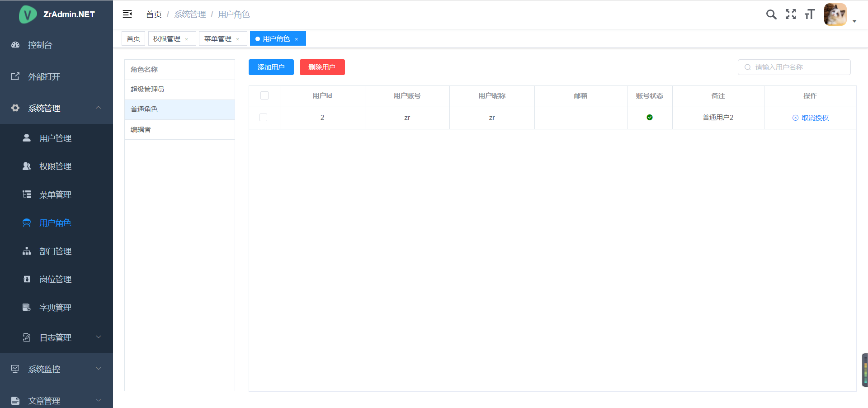Open the font size selector icon
This screenshot has height=408, width=868.
tap(810, 14)
